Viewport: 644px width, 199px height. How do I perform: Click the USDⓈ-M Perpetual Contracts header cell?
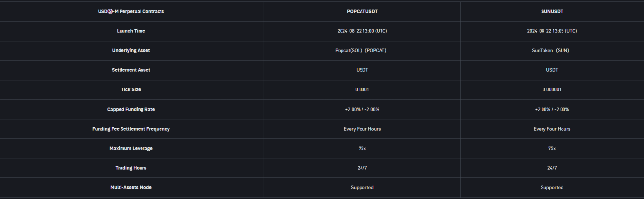coord(131,12)
